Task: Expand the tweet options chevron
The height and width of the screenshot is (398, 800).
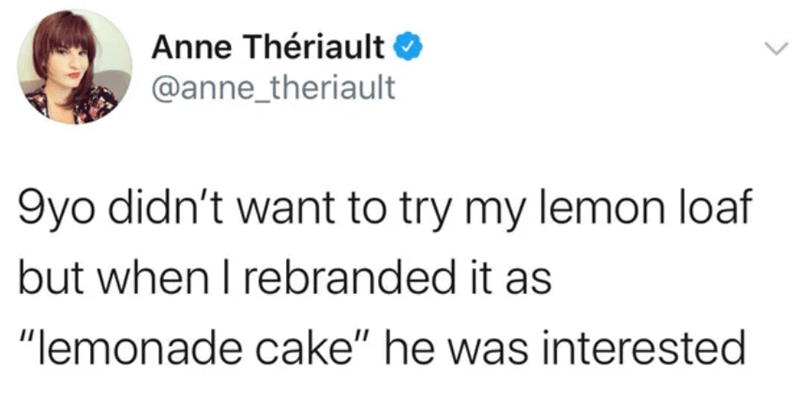Action: click(776, 49)
